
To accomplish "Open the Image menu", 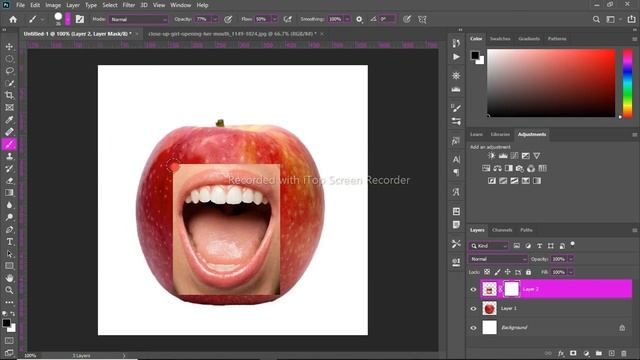I will pos(53,5).
